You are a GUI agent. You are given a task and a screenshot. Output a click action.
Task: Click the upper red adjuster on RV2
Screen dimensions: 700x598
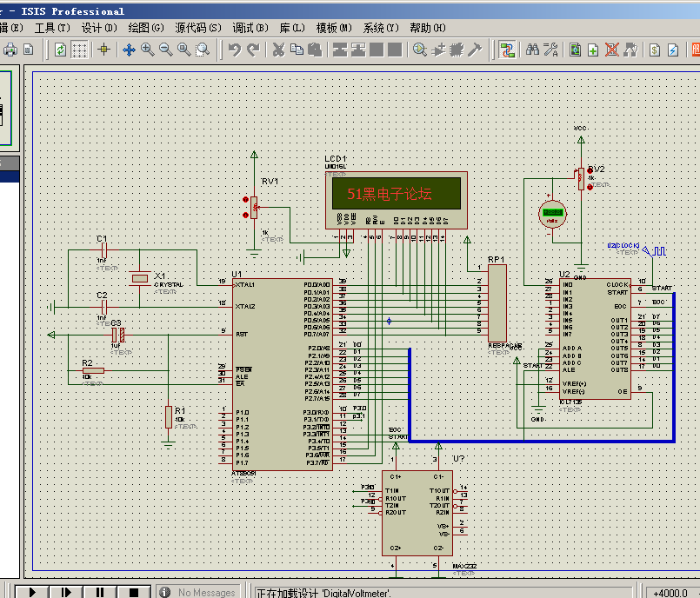[x=590, y=170]
